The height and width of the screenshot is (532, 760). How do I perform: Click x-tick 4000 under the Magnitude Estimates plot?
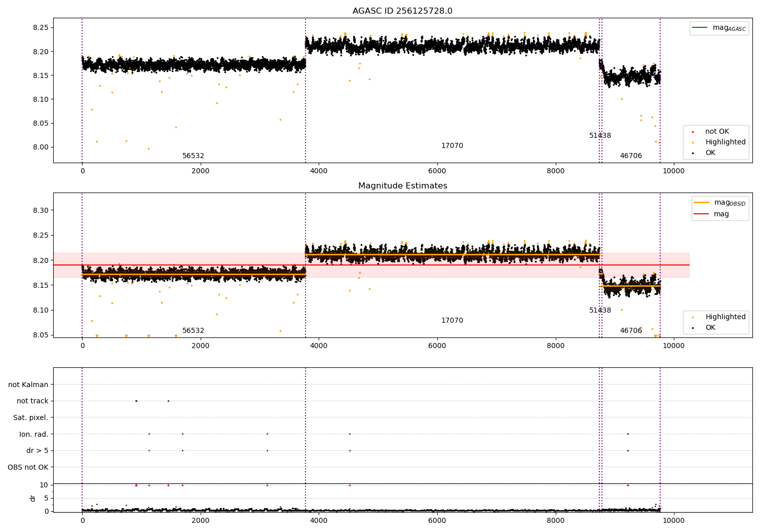pos(319,346)
